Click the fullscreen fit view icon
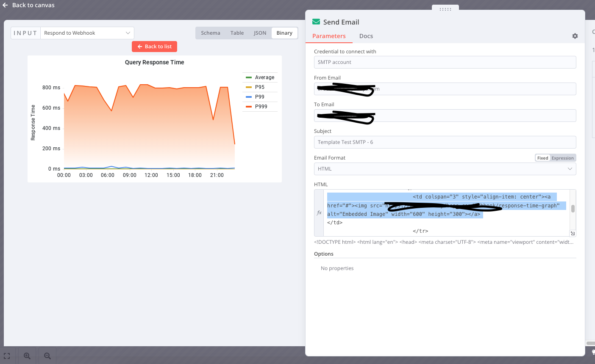The image size is (595, 364). coord(7,356)
